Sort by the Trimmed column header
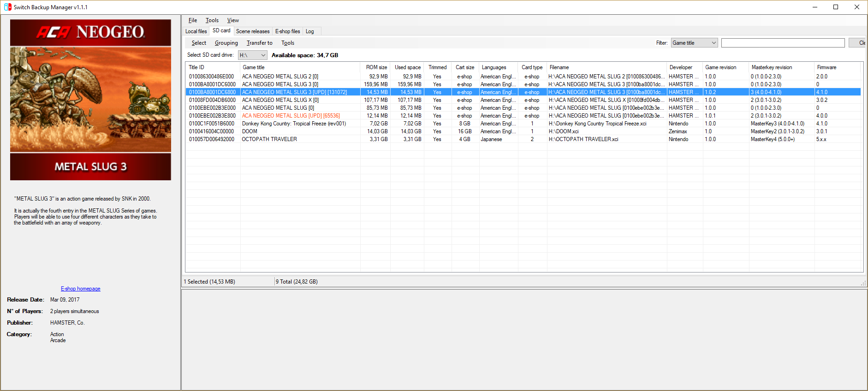The image size is (868, 391). pos(438,67)
